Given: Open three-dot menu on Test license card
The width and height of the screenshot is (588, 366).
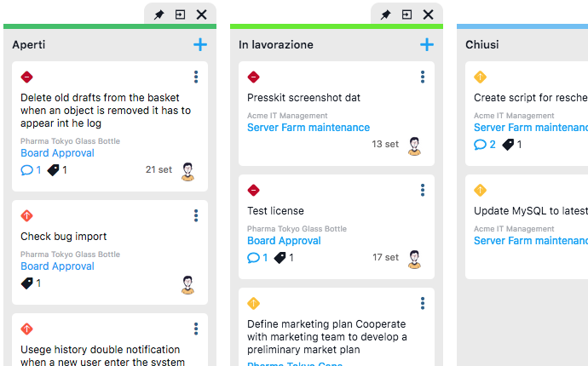Looking at the screenshot, I should [x=423, y=191].
